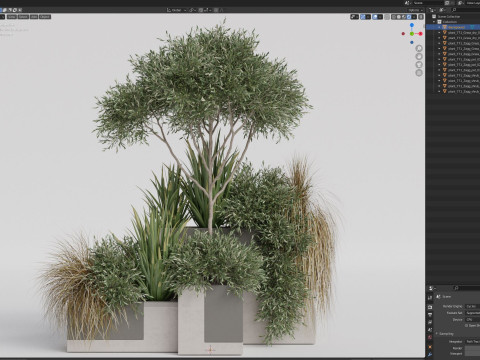Open the overlays settings dropdown arrow
This screenshot has width=480, height=360.
(380, 17)
